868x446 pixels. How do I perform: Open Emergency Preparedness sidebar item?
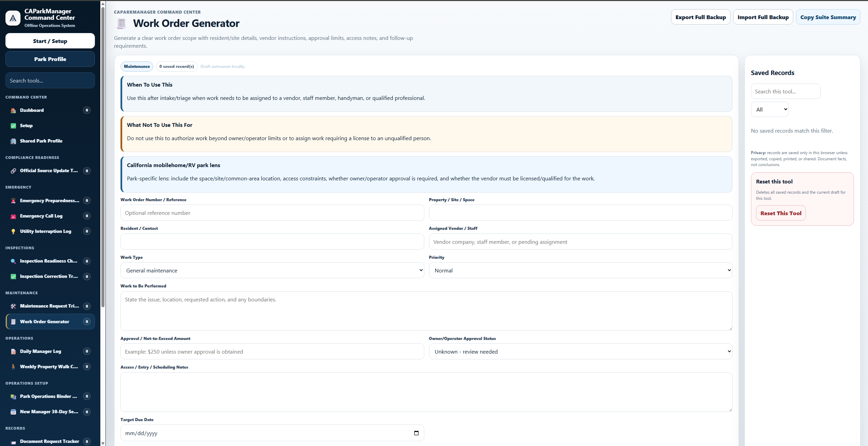(x=50, y=200)
